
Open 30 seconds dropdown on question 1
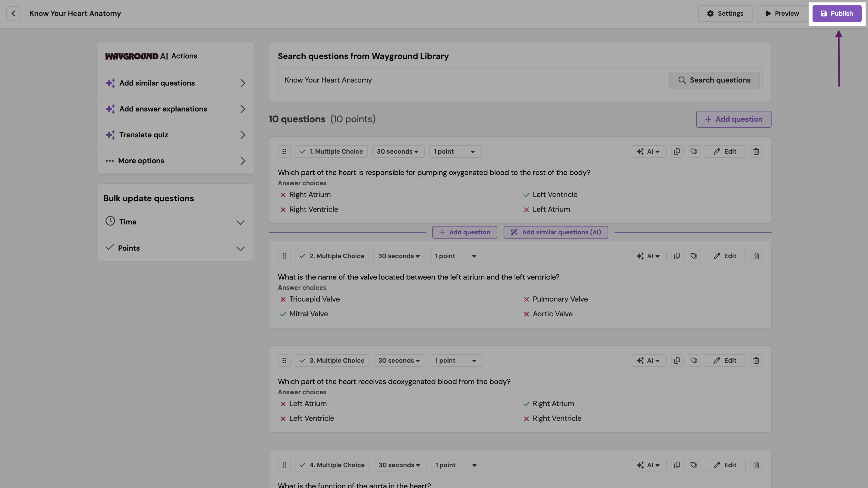tap(398, 152)
